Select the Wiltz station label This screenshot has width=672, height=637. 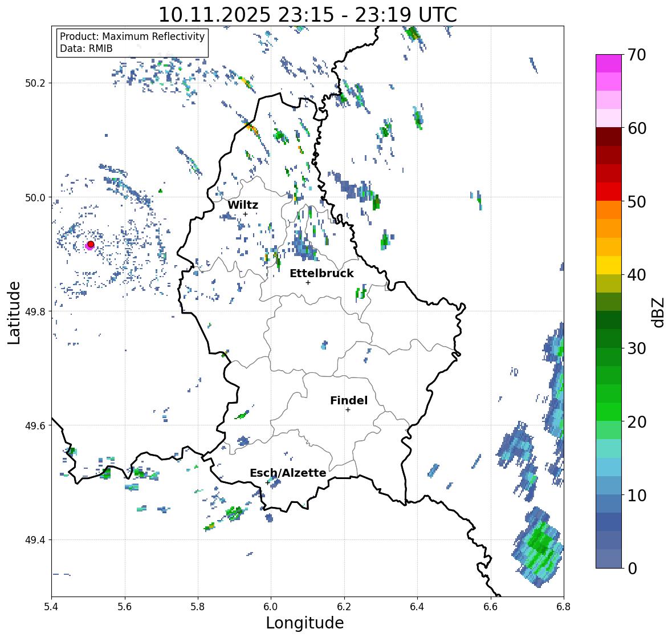point(243,205)
